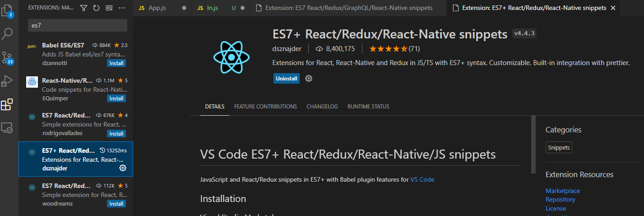Viewport: 644px width, 216px height.
Task: Click the dsznajder publisher name in header
Action: click(x=288, y=48)
